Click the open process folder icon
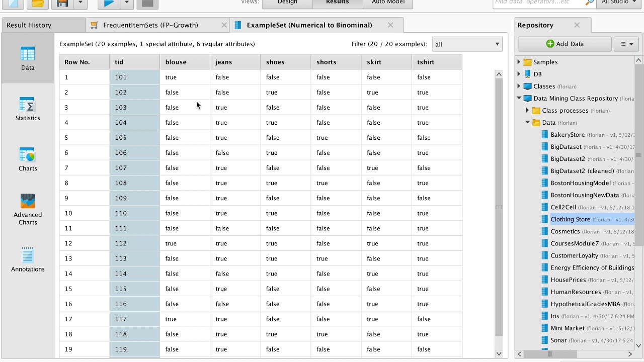 37,3
